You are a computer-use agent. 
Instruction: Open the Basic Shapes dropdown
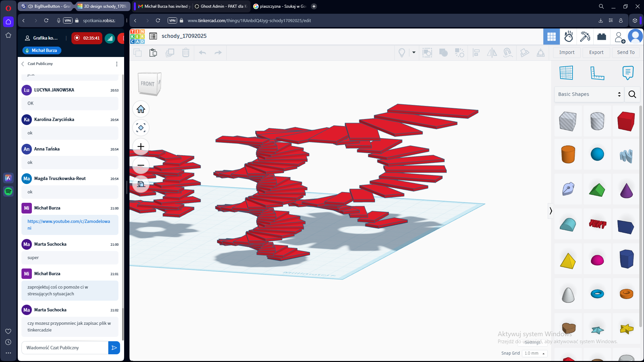coord(589,94)
